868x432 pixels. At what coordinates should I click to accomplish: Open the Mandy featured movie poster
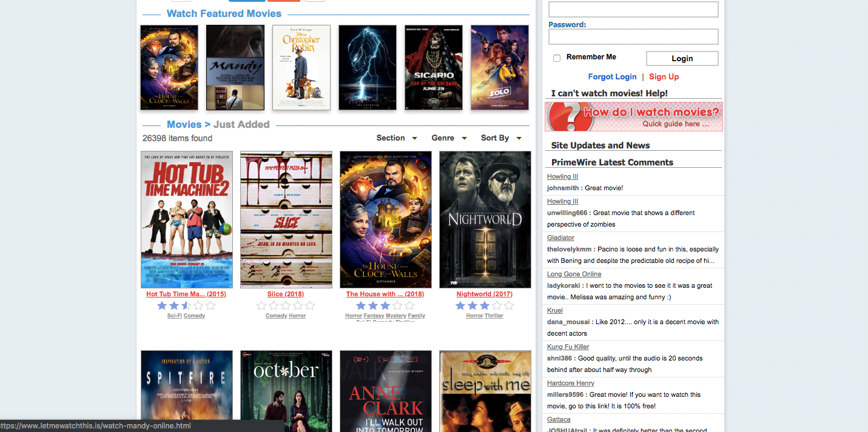[235, 67]
